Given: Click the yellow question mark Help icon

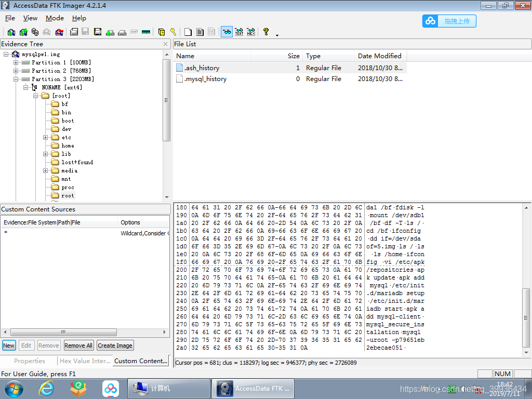Looking at the screenshot, I should tap(266, 32).
